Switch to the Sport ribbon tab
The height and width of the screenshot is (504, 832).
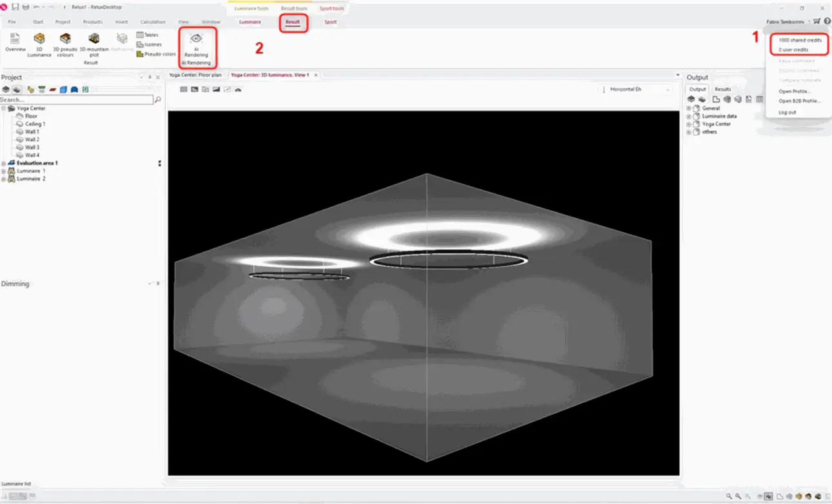pos(330,22)
